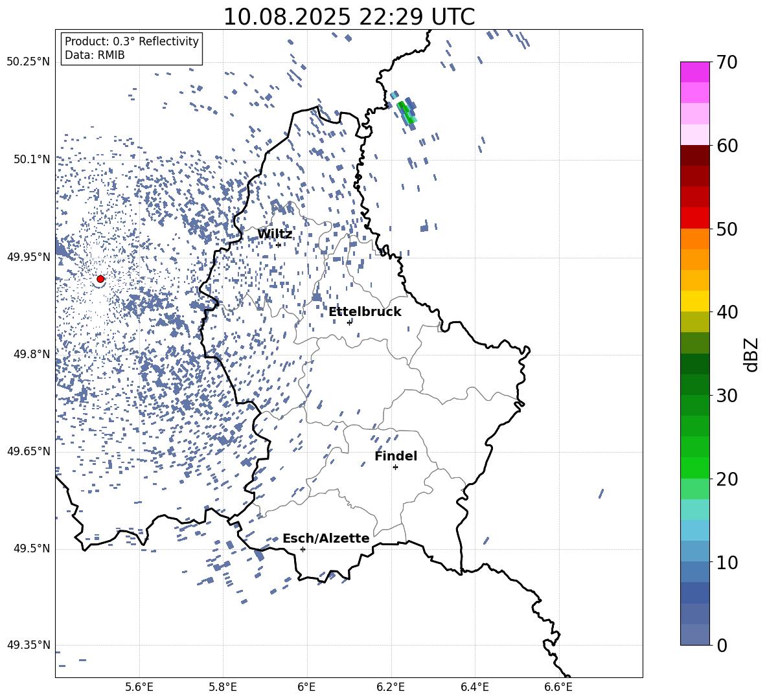This screenshot has height=700, width=767.
Task: Click the latitude label '50.25°N'
Action: tap(29, 62)
